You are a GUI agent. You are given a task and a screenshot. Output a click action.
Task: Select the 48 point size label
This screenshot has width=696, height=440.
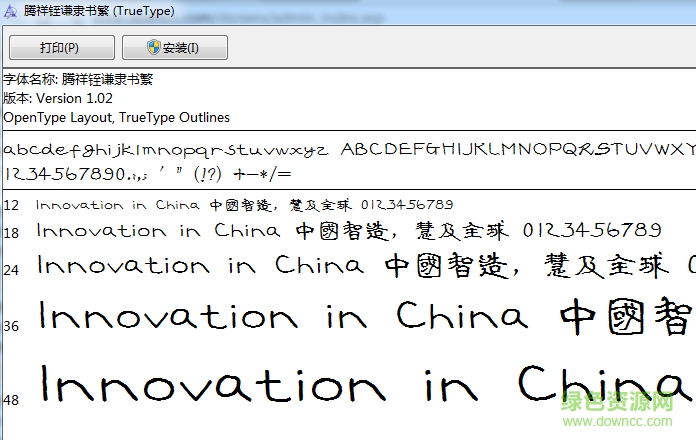coord(11,397)
